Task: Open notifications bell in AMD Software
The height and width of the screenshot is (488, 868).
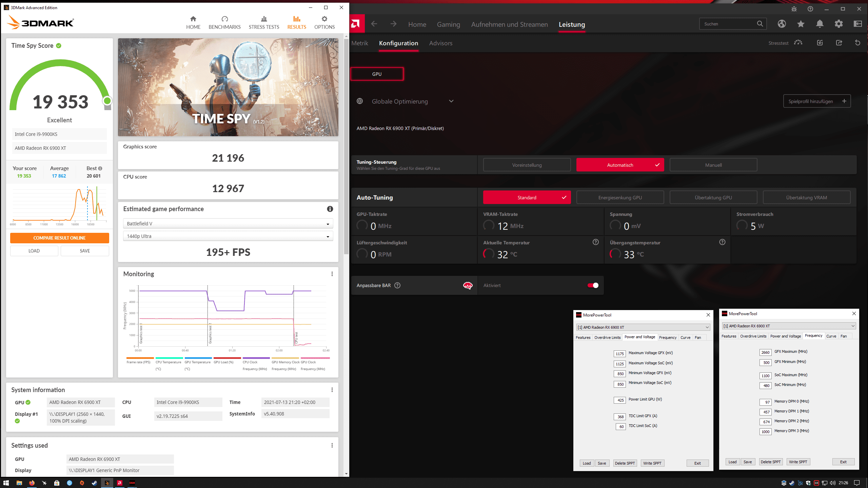Action: coord(820,24)
